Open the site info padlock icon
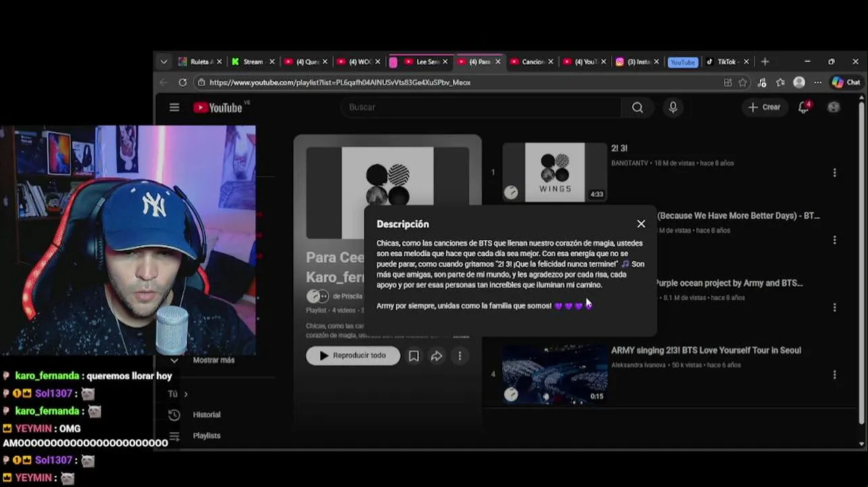Screen dimensions: 868x487 201,83
